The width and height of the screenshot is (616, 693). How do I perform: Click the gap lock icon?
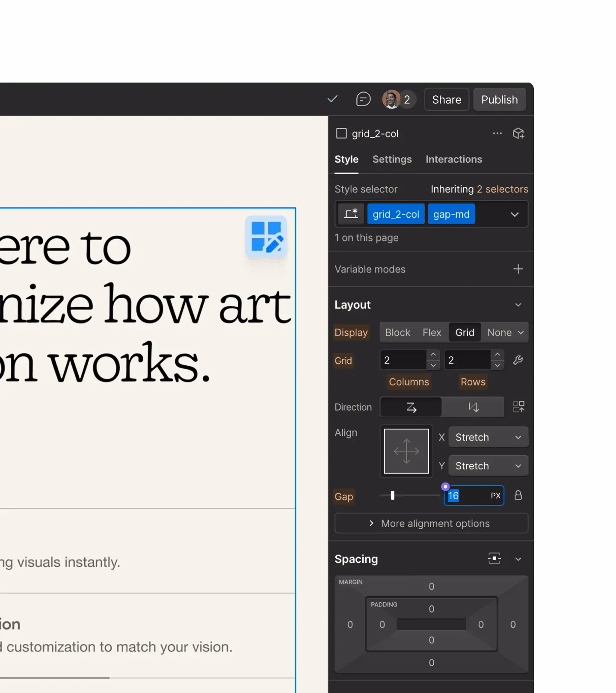click(x=518, y=495)
